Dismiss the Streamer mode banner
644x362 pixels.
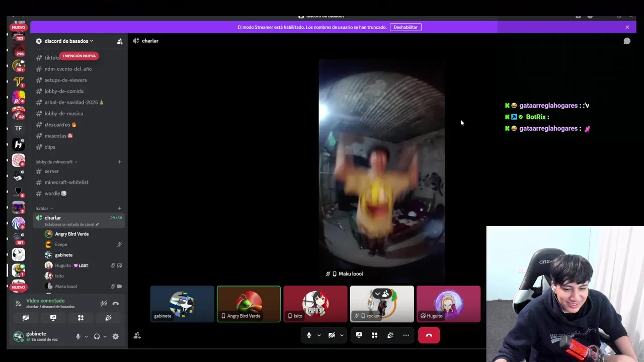tap(627, 27)
